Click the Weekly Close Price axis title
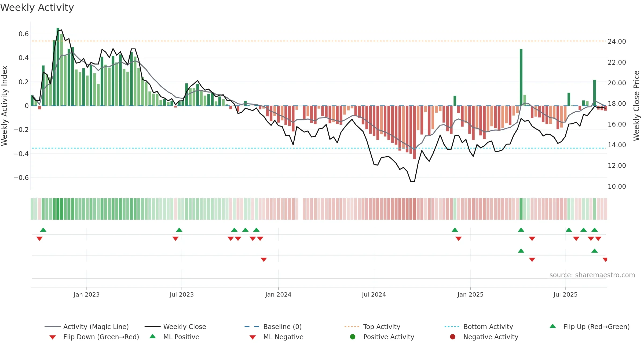Screen dimensions: 644x362 [636, 106]
